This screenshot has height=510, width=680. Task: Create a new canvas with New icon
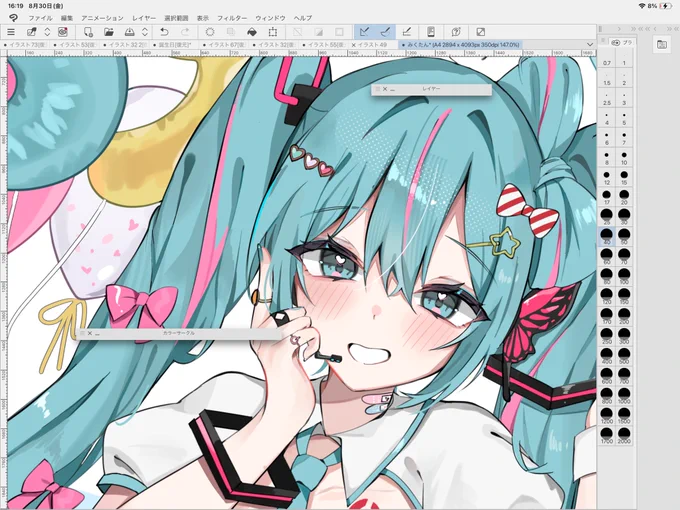pyautogui.click(x=88, y=32)
